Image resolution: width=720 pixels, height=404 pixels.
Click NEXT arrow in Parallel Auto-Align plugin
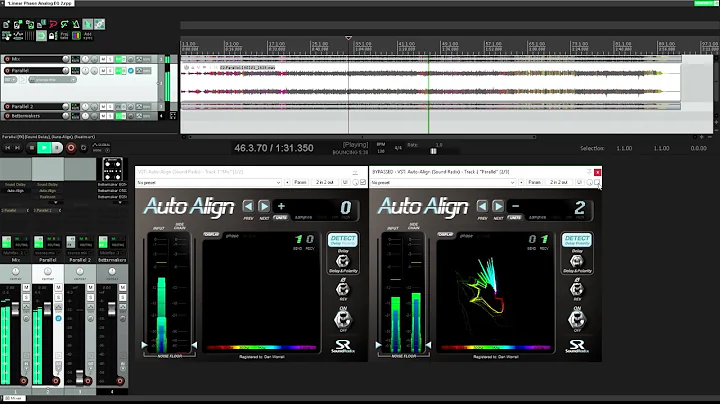498,206
